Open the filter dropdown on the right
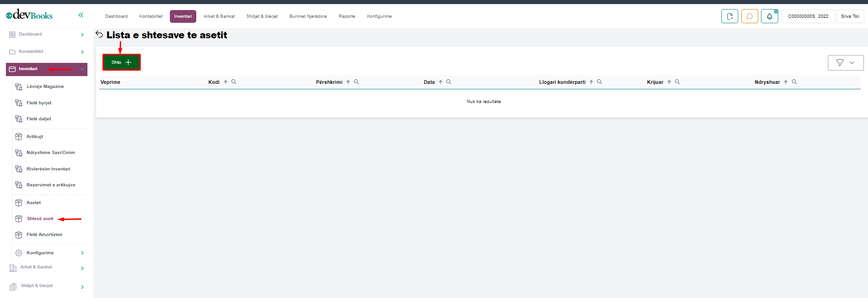Viewport: 868px width, 298px height. [845, 63]
